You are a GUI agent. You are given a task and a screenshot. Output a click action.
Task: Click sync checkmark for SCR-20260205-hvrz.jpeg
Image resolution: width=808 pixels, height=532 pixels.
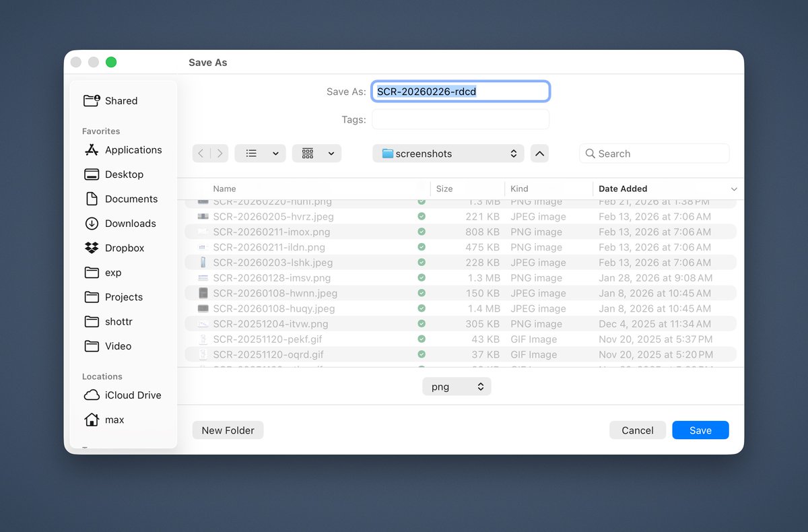coord(422,217)
